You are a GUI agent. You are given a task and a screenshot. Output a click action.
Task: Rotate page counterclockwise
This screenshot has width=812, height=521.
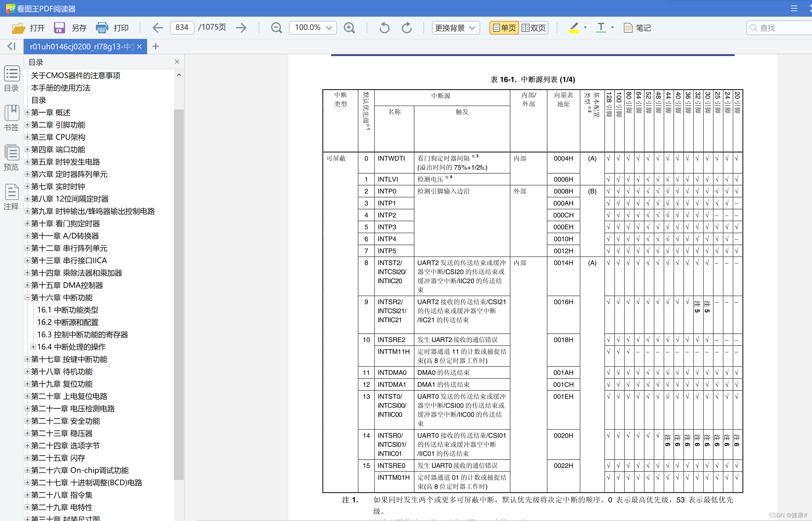coord(384,28)
